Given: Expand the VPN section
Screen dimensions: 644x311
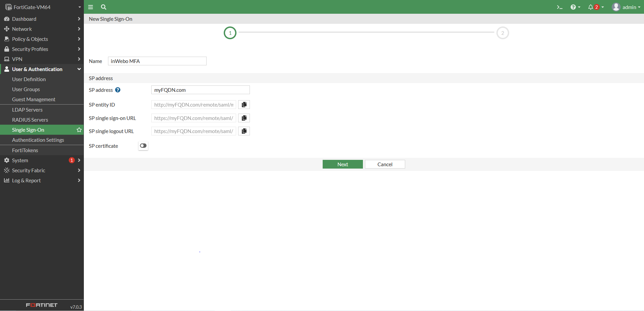Looking at the screenshot, I should [x=17, y=59].
